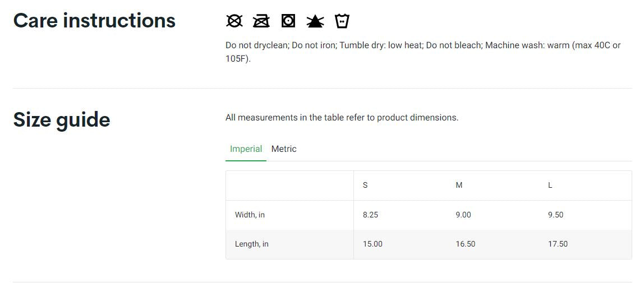Select the Imperial measurements tab
Viewport: 644px width, 283px height.
click(246, 149)
